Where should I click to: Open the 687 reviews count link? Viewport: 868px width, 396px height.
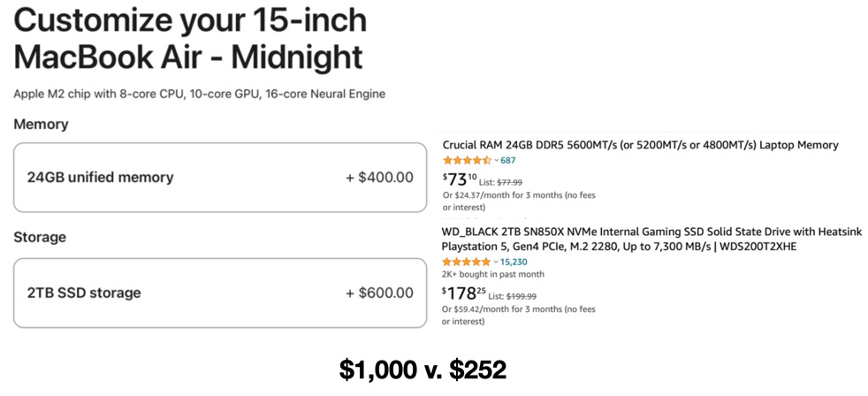coord(507,161)
